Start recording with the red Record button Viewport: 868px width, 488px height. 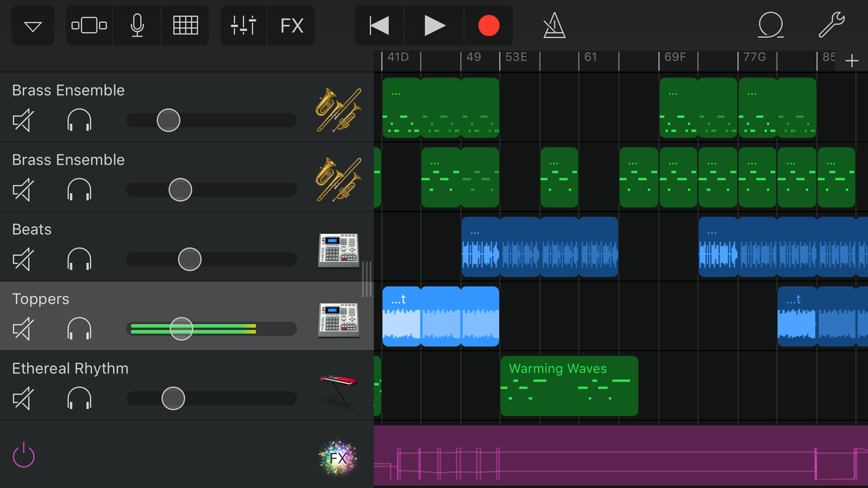489,26
